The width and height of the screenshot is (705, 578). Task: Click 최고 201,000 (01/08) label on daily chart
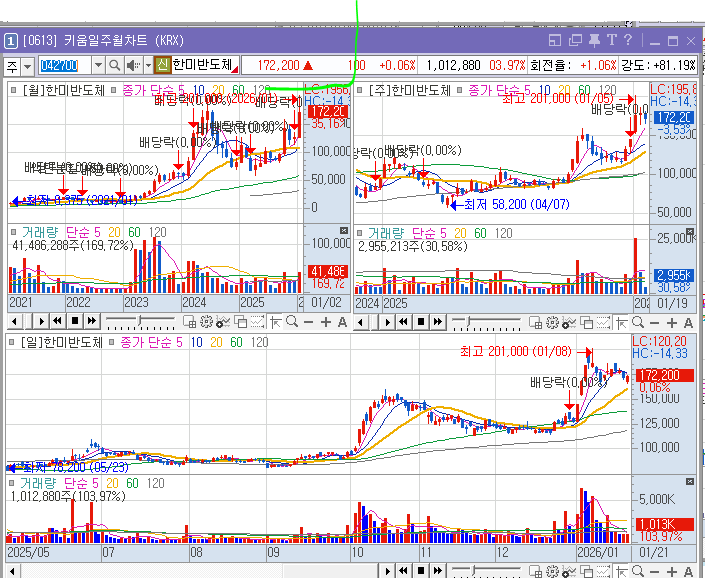[x=516, y=351]
